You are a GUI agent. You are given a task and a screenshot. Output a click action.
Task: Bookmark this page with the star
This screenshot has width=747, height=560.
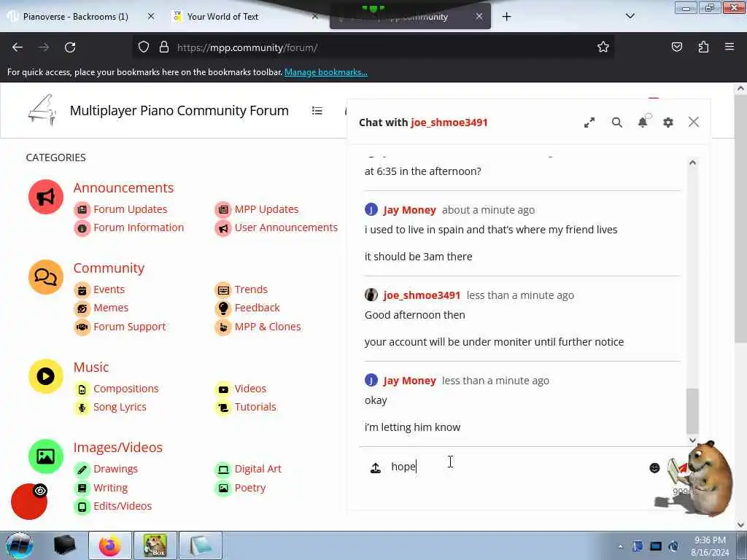click(603, 47)
